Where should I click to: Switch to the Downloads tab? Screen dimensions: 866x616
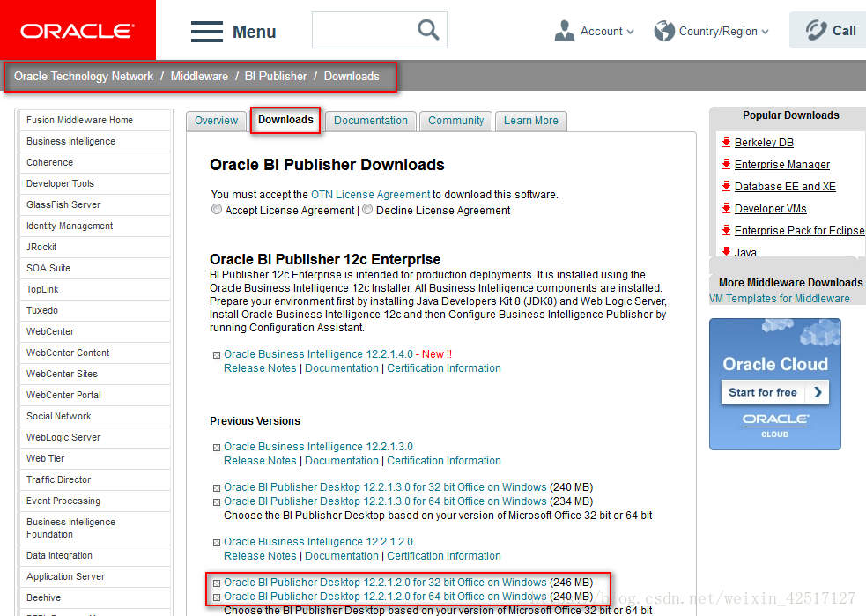[x=285, y=121]
